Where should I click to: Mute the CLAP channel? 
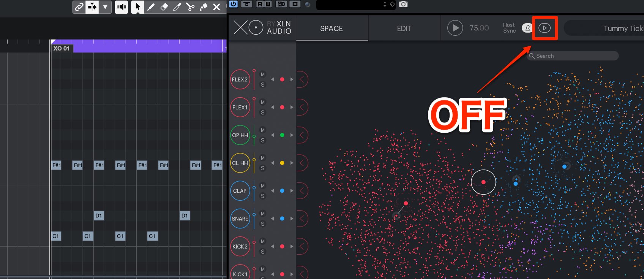[x=262, y=185]
